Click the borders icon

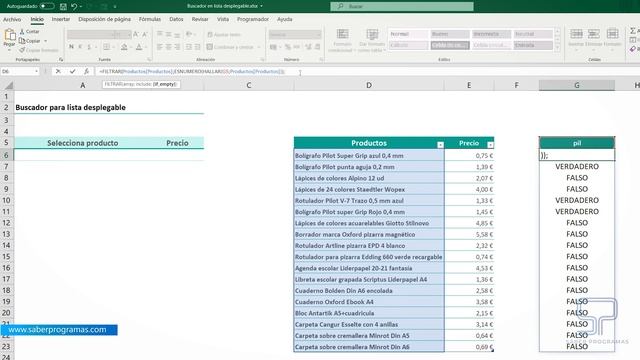point(107,47)
